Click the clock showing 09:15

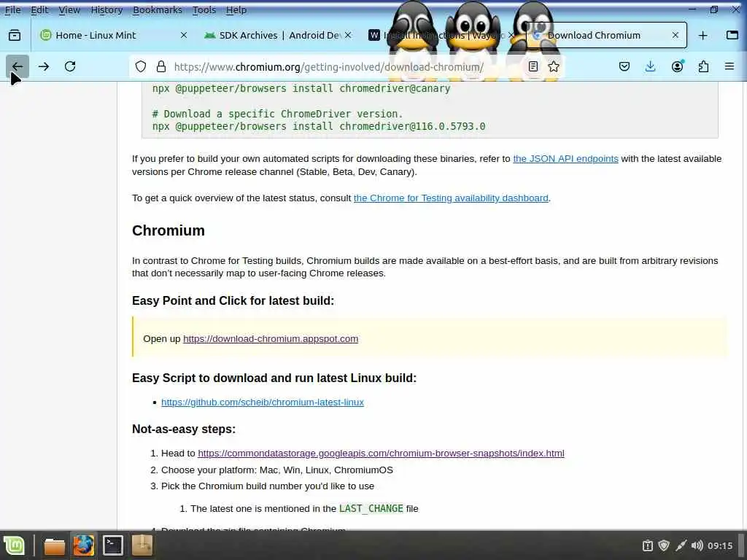coord(720,545)
